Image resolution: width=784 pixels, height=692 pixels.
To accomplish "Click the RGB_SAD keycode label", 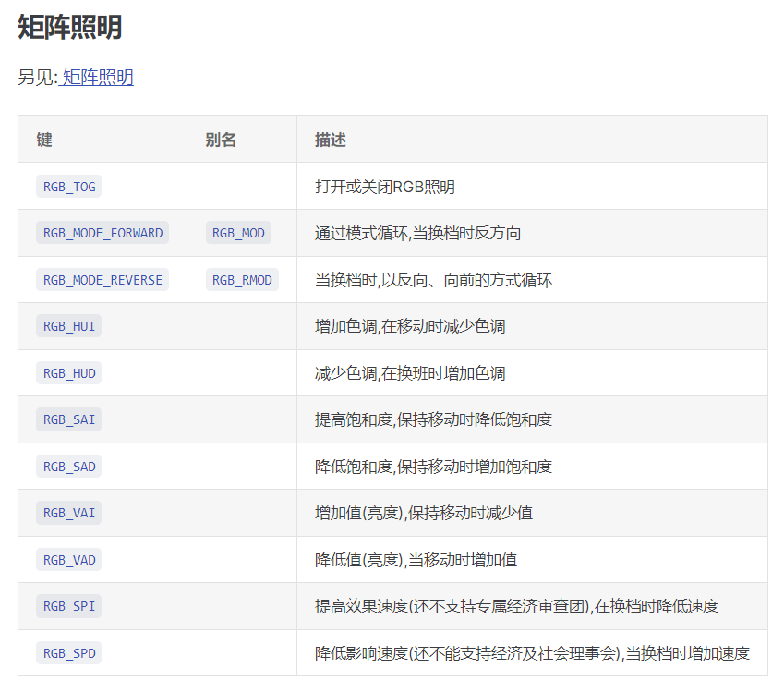I will tap(69, 467).
